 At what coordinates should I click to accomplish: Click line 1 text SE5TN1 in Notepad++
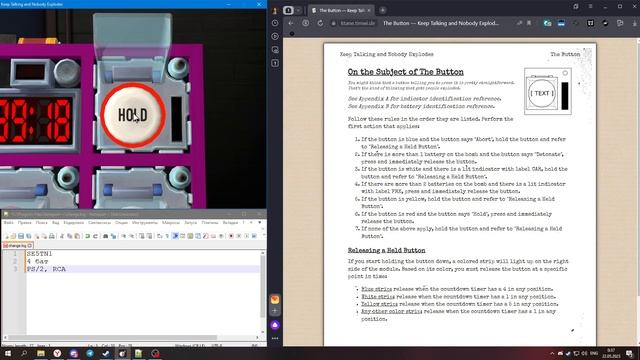[39, 253]
